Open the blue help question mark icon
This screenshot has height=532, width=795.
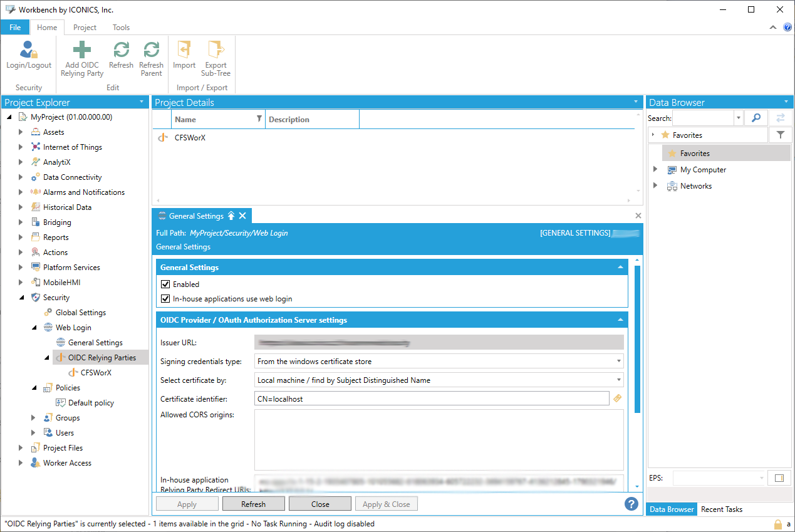click(631, 504)
